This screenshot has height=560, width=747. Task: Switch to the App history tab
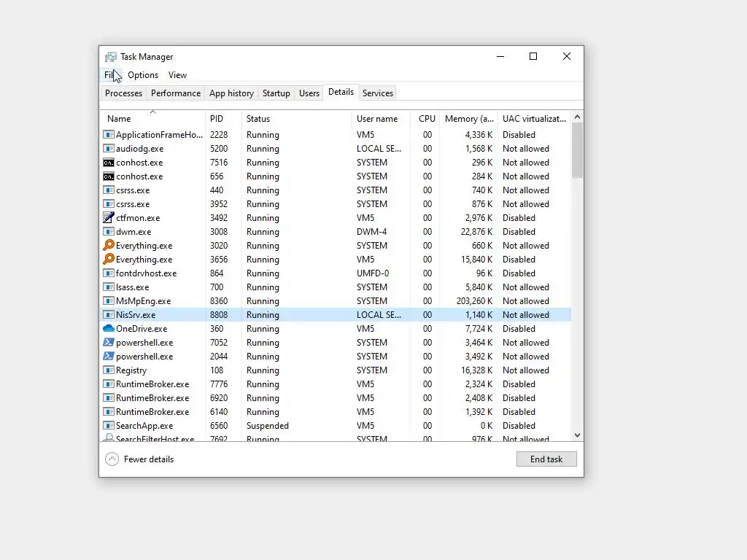(231, 93)
